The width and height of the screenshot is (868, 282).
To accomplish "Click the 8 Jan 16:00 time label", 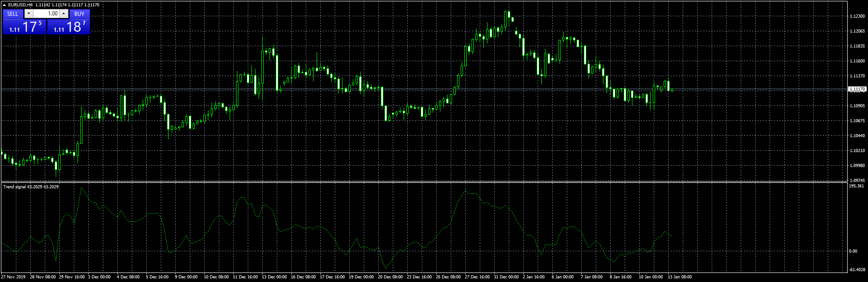I will click(621, 277).
